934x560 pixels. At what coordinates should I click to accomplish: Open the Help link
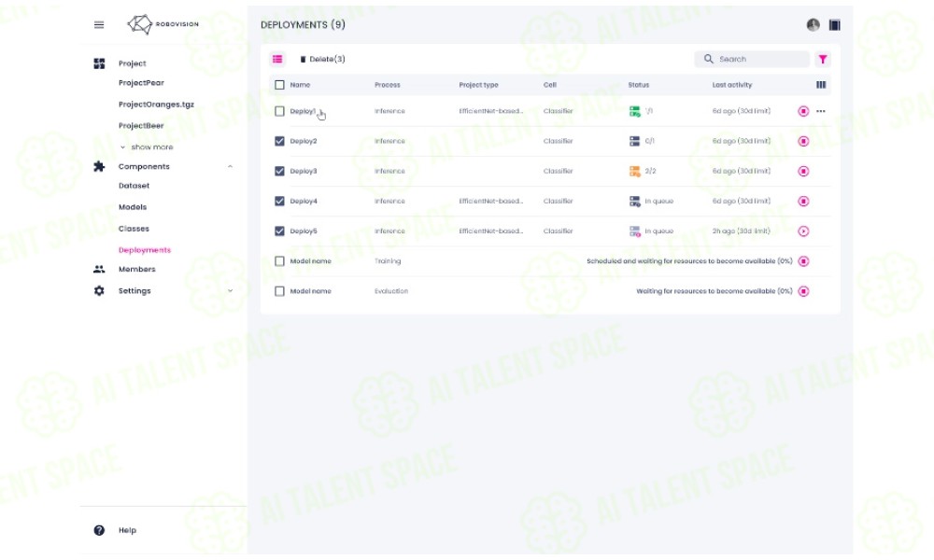pos(127,530)
